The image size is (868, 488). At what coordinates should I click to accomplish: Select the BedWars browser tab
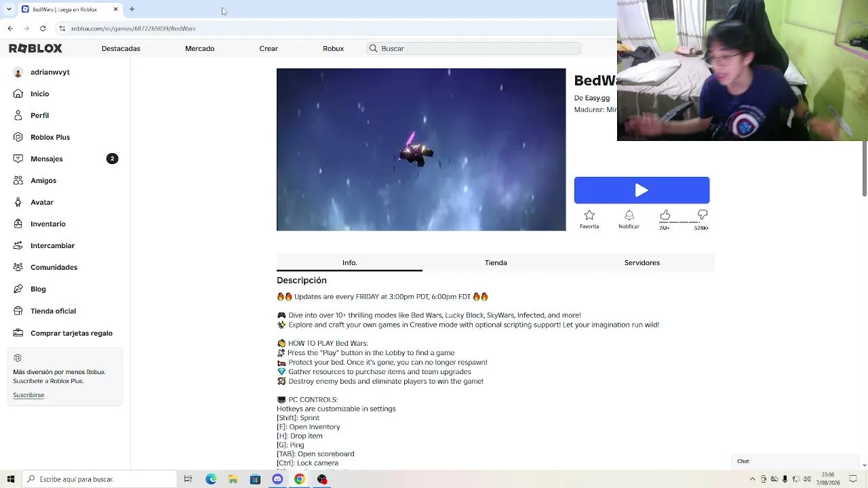tap(69, 9)
